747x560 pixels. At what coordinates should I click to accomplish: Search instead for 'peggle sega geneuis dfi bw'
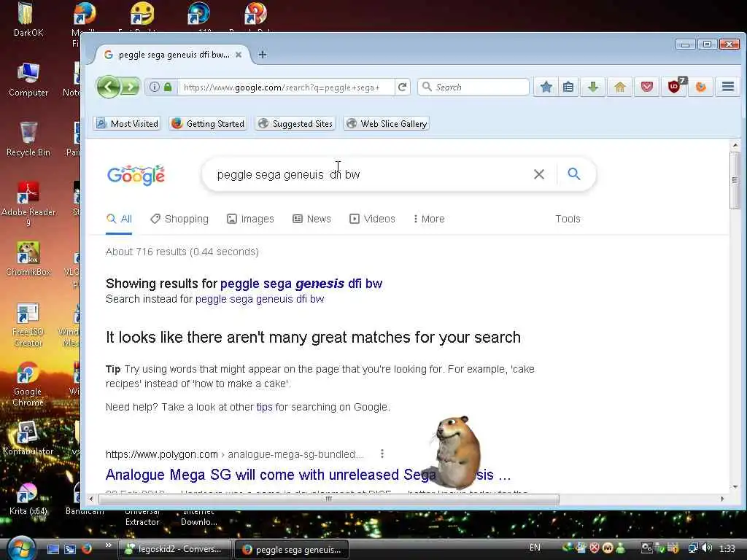pyautogui.click(x=260, y=299)
